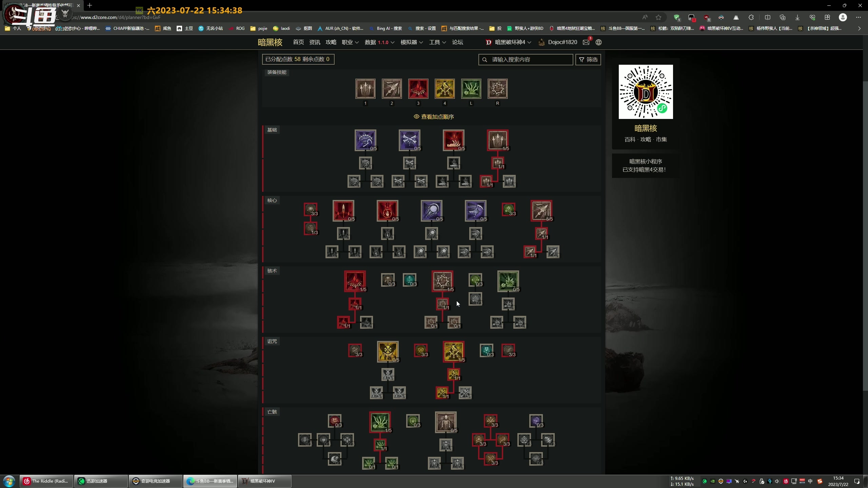Open The Riddle taskbar item
The height and width of the screenshot is (488, 868).
click(46, 481)
